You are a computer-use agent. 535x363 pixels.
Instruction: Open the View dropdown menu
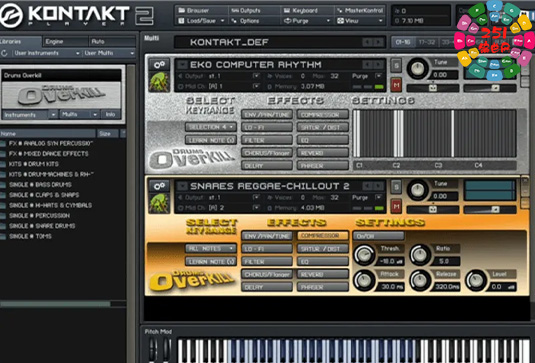[x=360, y=21]
